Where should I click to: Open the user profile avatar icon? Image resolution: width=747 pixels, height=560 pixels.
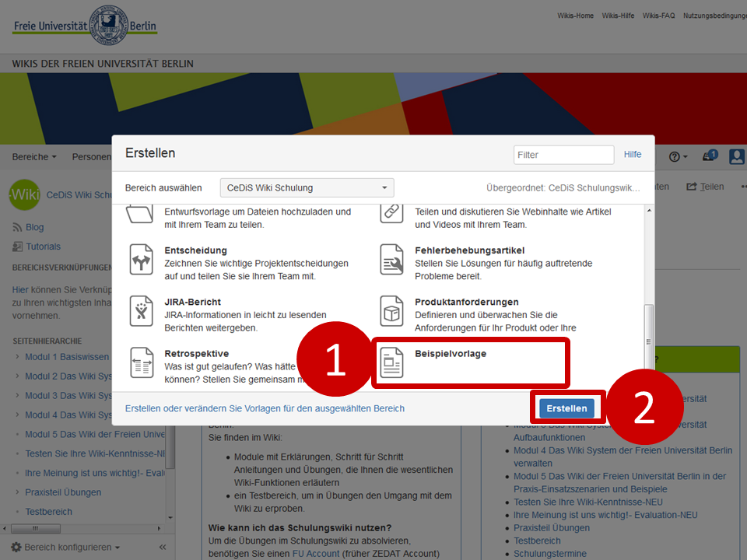(737, 156)
